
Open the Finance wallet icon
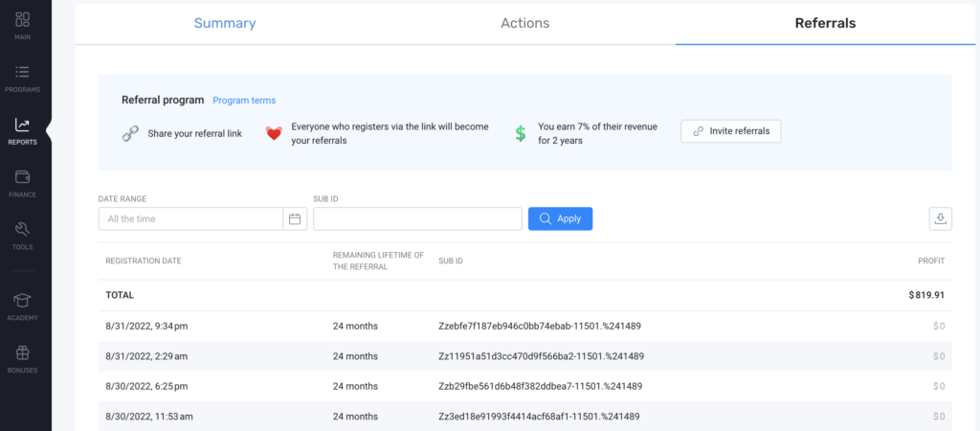[x=22, y=178]
